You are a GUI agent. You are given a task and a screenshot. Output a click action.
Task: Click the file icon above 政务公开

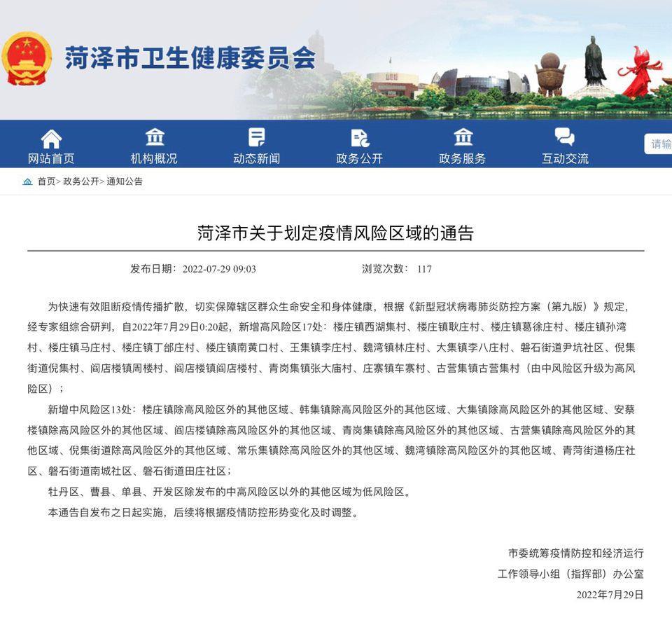[360, 138]
